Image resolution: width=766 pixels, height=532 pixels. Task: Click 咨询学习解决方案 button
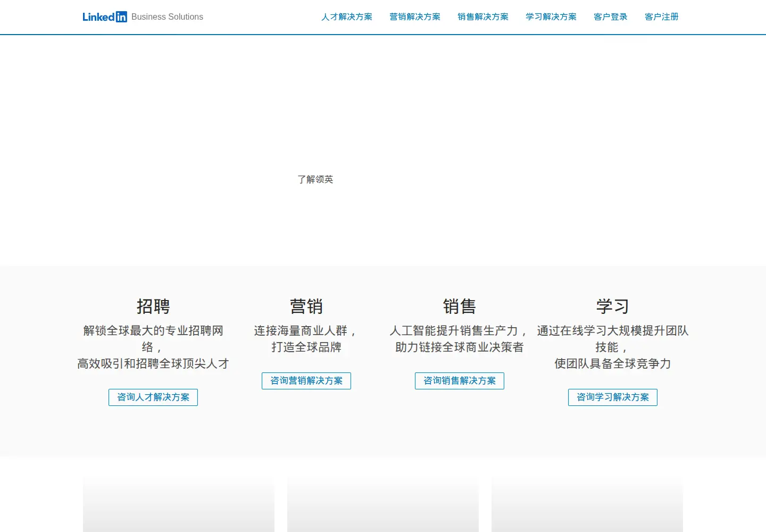tap(613, 397)
